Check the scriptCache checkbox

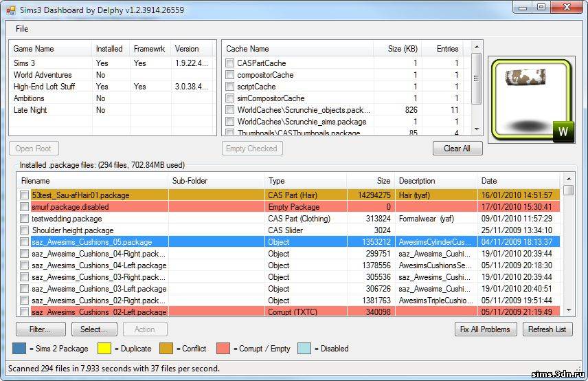(230, 87)
